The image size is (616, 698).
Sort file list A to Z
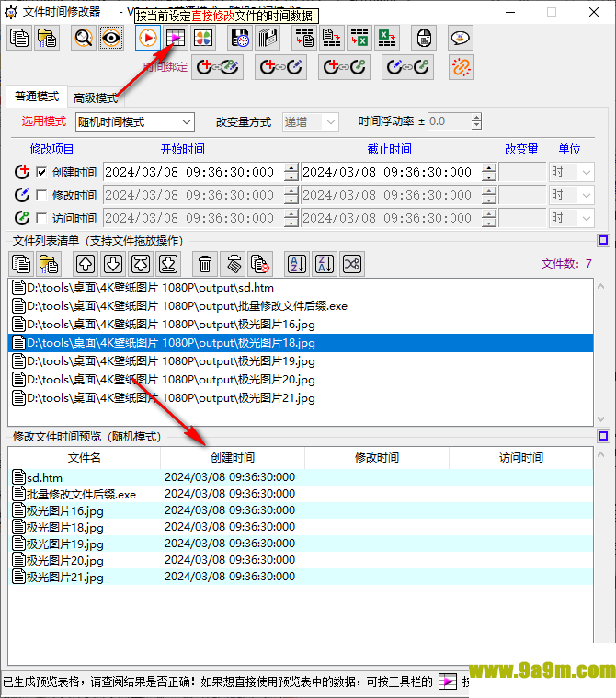(297, 264)
